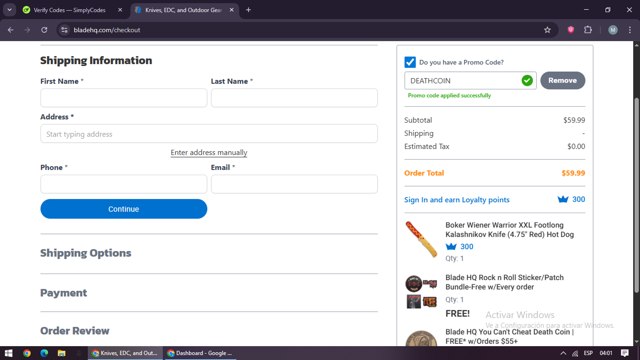The height and width of the screenshot is (360, 640).
Task: Go back to the previous page
Action: tap(11, 30)
